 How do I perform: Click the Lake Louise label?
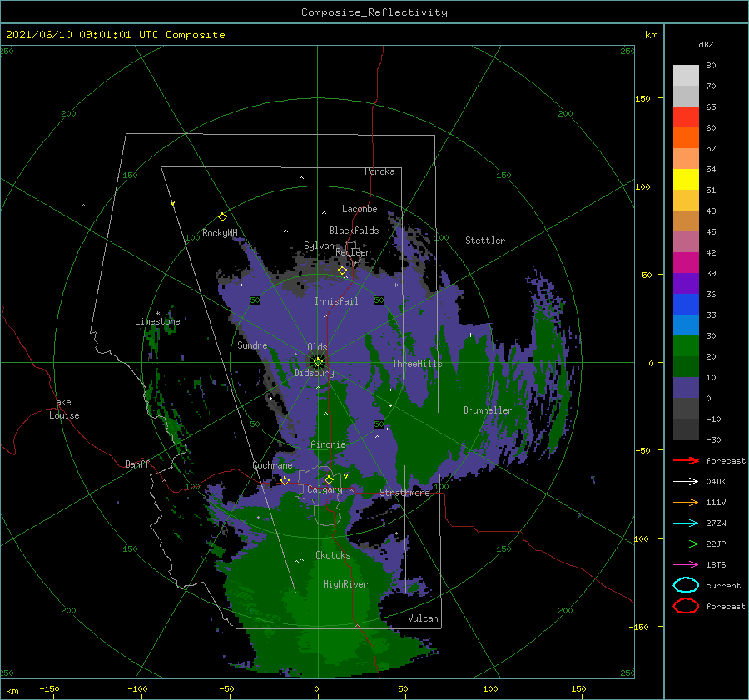(x=64, y=409)
